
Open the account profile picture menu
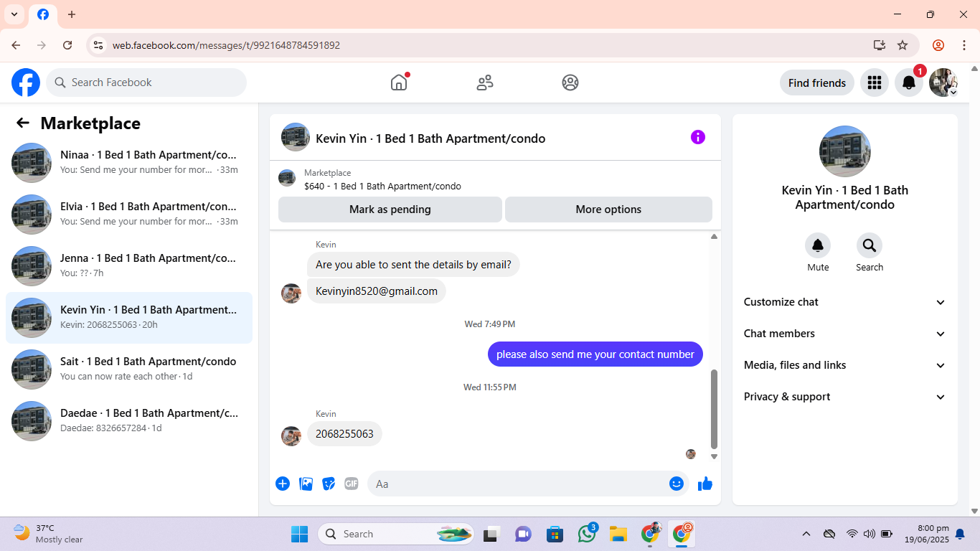coord(943,83)
